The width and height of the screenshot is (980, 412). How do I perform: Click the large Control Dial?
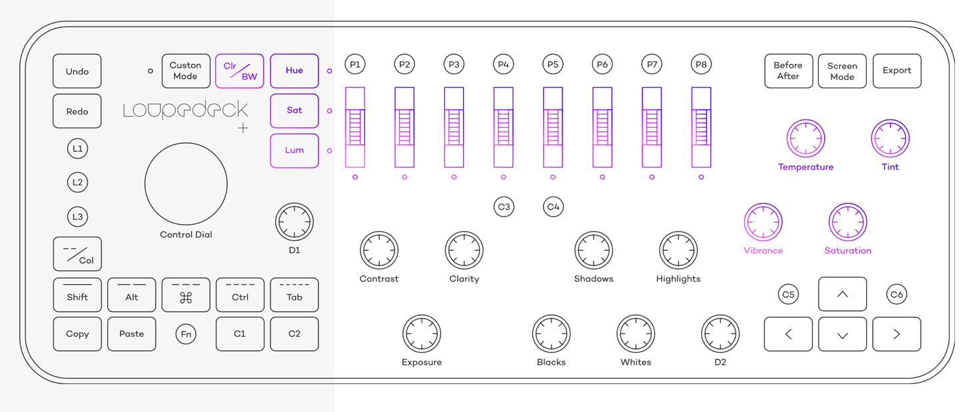185,184
